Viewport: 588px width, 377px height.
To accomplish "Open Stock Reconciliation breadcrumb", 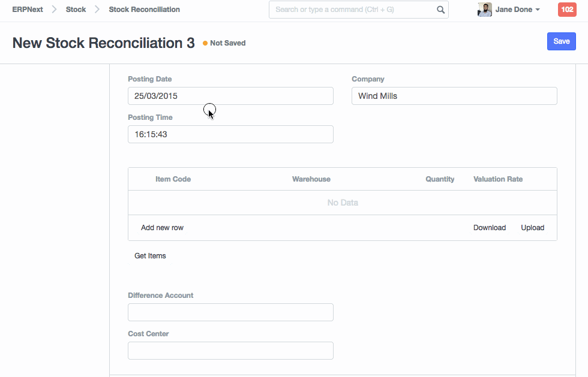I will pyautogui.click(x=144, y=10).
